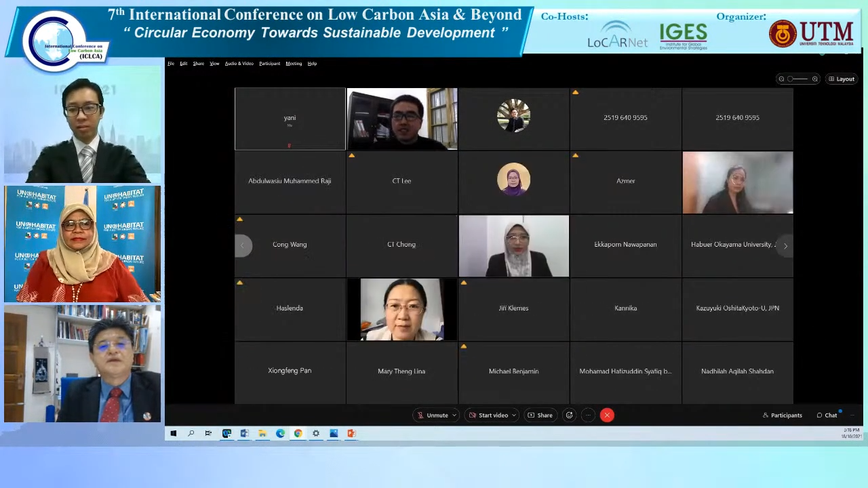
Task: Expand video options arrow next to Start video
Action: pyautogui.click(x=514, y=415)
